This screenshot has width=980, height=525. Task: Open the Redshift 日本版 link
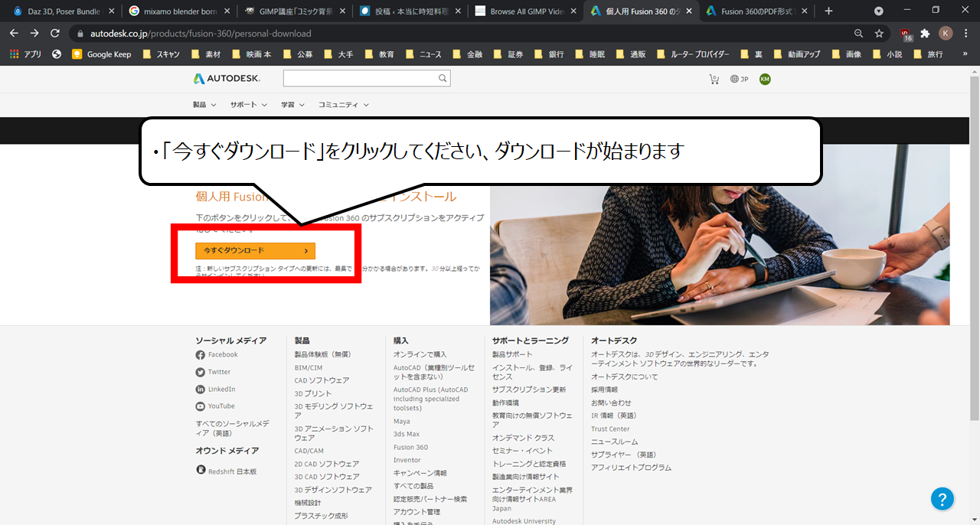point(226,471)
